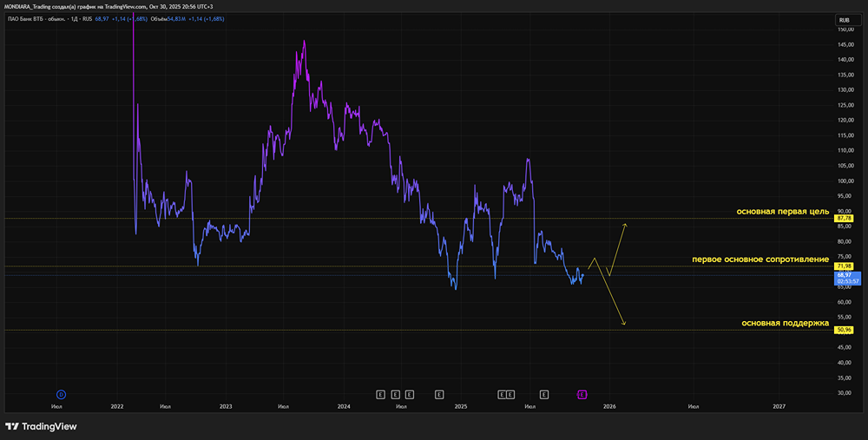The width and height of the screenshot is (868, 440).
Task: Click the 1Д interval in chart legend
Action: click(x=74, y=19)
